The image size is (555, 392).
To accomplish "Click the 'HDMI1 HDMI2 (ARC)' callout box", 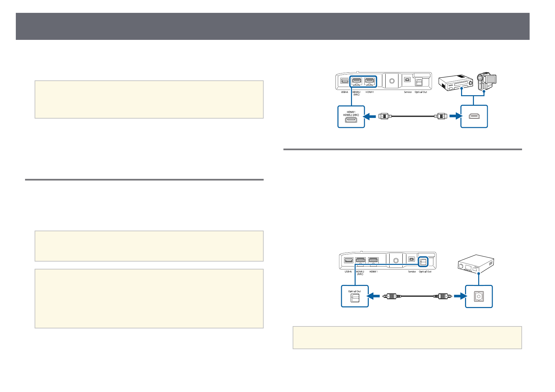I will click(351, 117).
